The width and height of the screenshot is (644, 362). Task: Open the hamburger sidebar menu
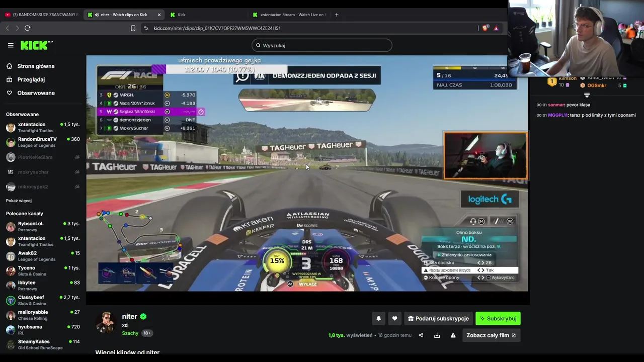tap(11, 45)
